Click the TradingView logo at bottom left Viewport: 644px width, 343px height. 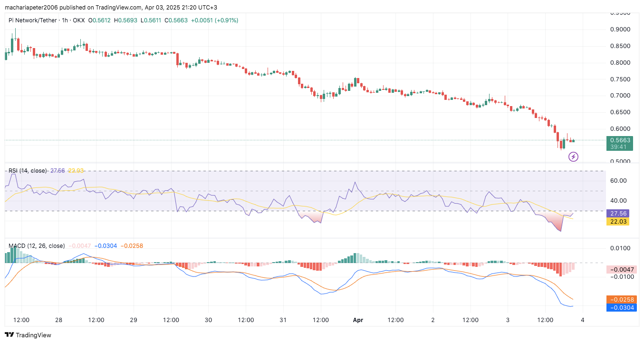pyautogui.click(x=28, y=335)
